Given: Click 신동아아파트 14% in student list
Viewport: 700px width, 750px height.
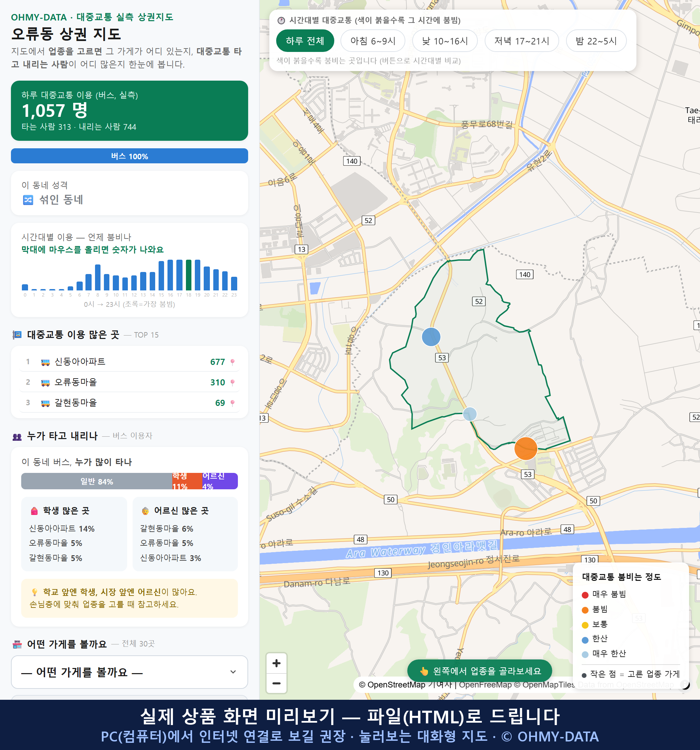Looking at the screenshot, I should (62, 529).
